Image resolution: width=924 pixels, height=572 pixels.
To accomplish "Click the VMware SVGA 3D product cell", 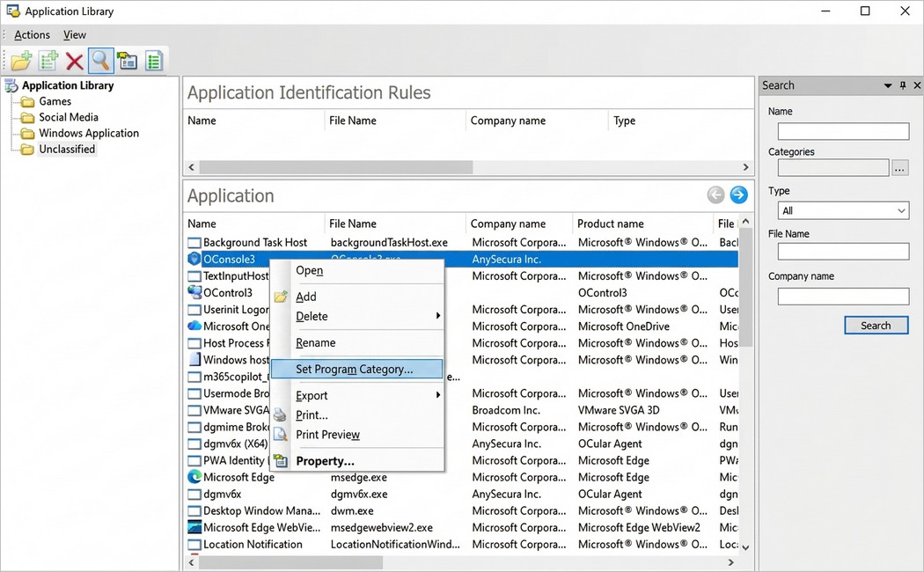I will pos(618,410).
